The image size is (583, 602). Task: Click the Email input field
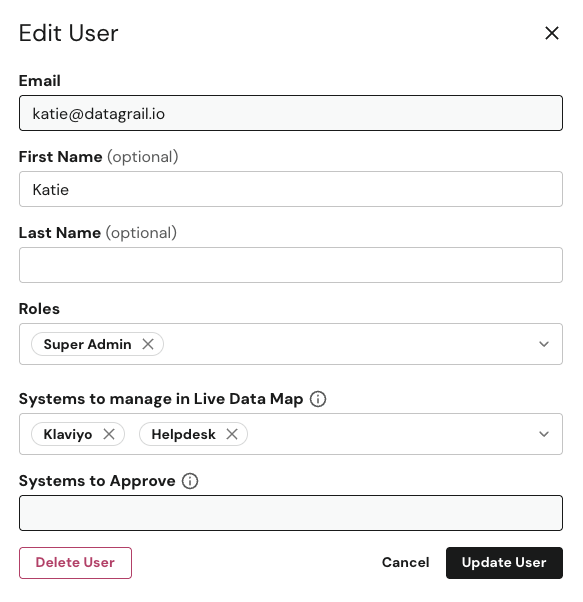pos(291,113)
